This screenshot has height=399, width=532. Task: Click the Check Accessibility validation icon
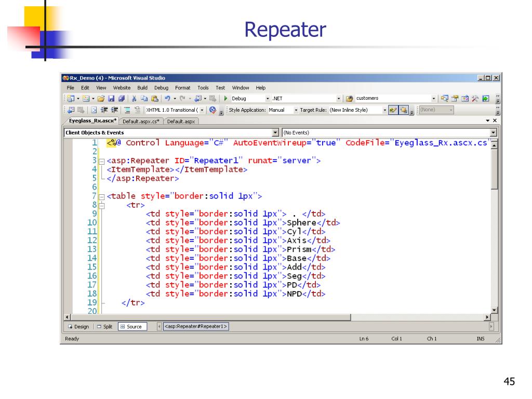(212, 110)
